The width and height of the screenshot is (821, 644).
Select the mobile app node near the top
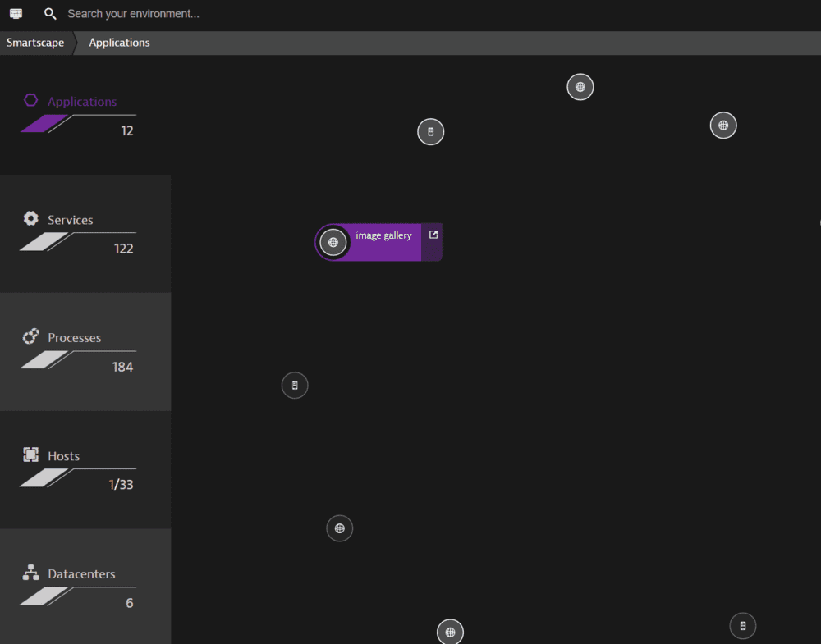click(431, 131)
